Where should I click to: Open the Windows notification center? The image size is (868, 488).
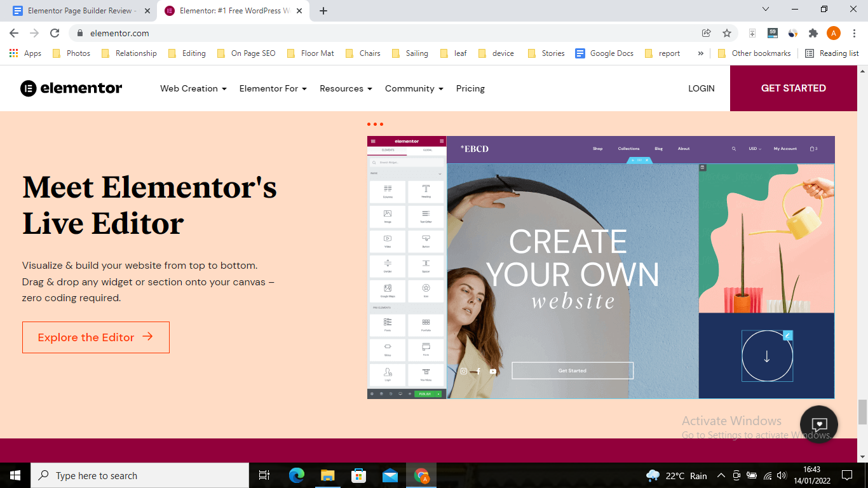click(847, 475)
